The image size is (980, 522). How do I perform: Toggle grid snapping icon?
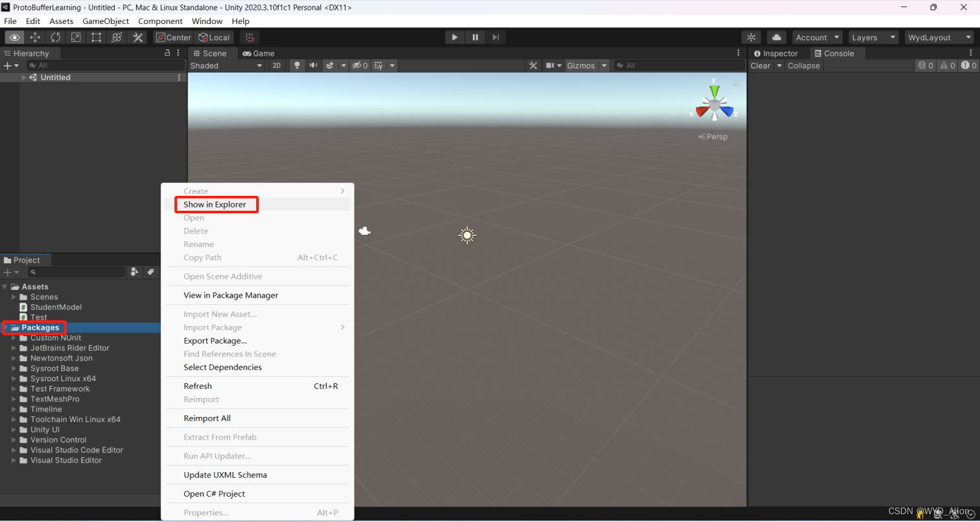click(x=249, y=38)
